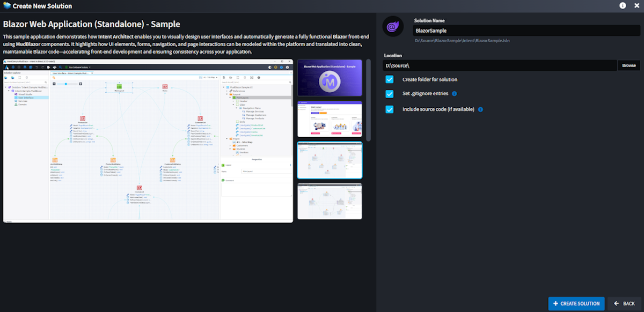Select the Welcome page screenshot thumbnail
The image size is (644, 312).
[330, 118]
